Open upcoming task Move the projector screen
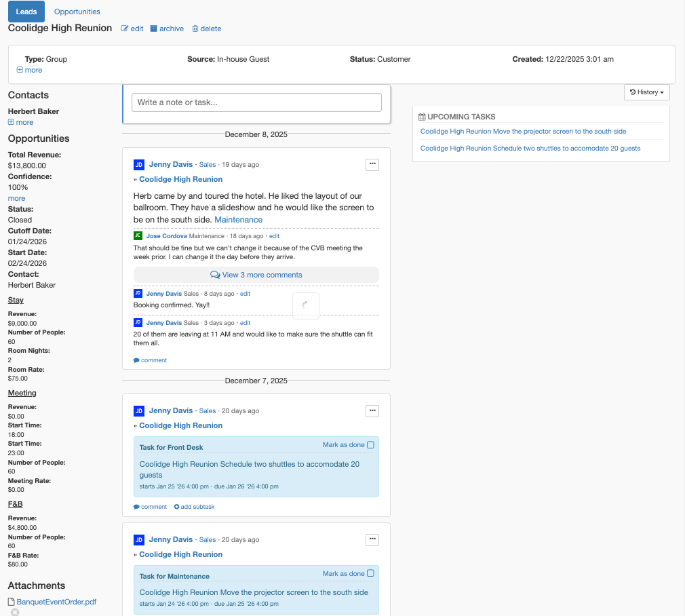685x616 pixels. pos(523,131)
